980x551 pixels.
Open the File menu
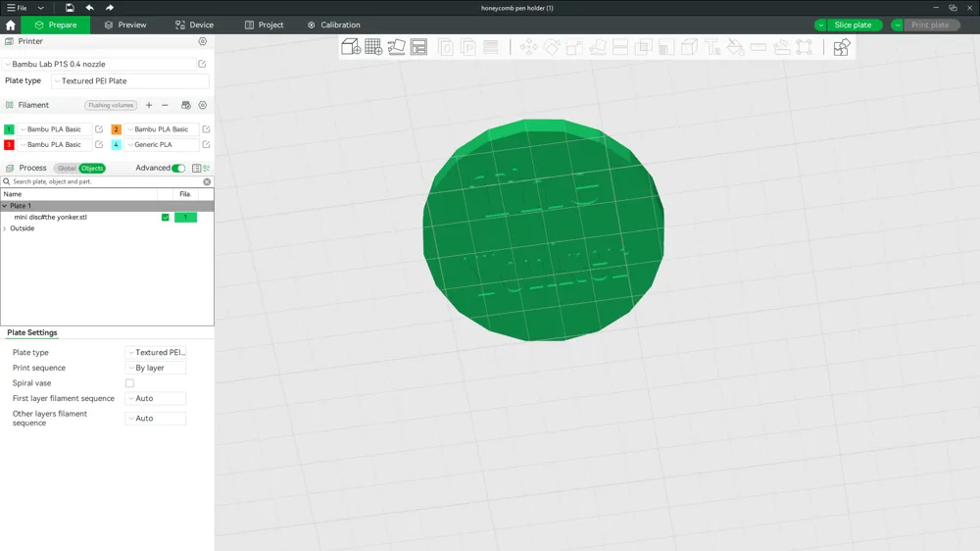[x=17, y=8]
